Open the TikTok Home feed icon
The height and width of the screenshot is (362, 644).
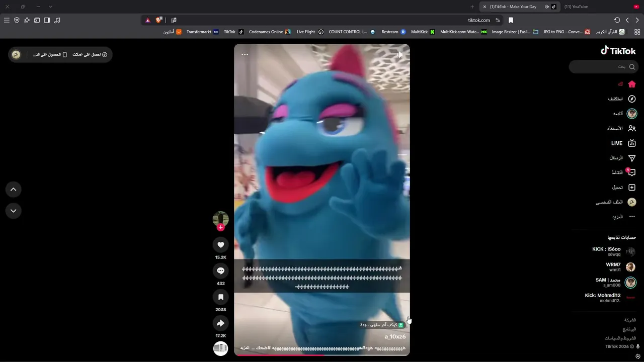[x=632, y=84]
